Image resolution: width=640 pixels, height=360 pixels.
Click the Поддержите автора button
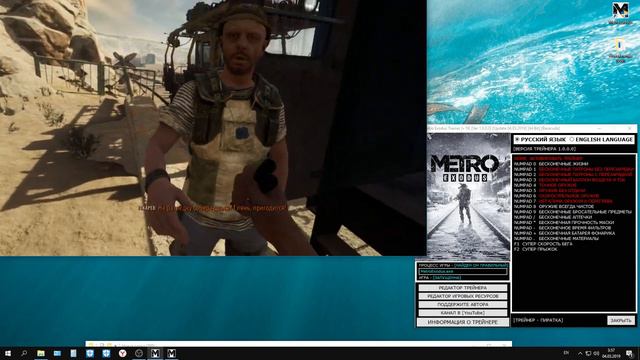pos(462,304)
